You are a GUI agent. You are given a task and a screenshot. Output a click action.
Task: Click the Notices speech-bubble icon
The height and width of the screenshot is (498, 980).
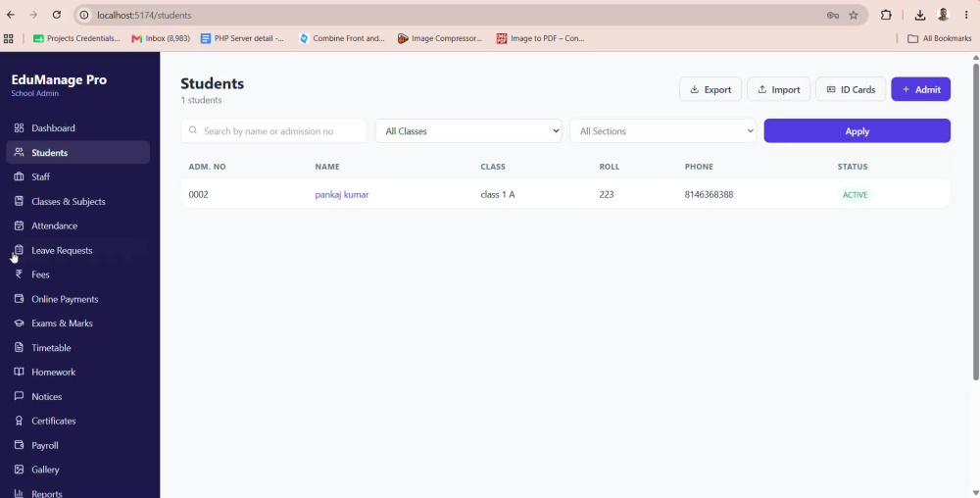(19, 396)
